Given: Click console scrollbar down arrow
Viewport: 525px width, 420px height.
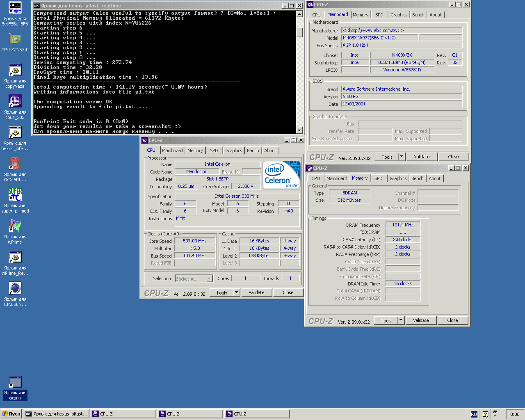Looking at the screenshot, I should 299,130.
